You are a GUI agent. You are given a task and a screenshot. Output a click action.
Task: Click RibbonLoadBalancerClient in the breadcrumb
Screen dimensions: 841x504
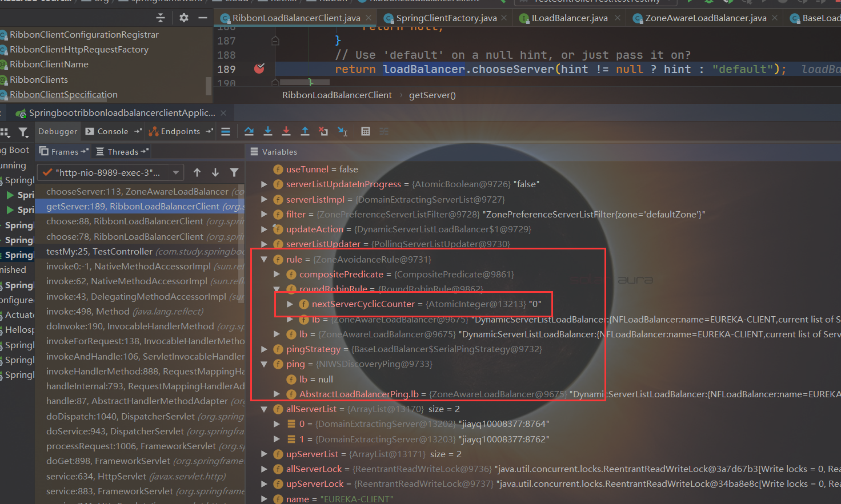coord(337,95)
